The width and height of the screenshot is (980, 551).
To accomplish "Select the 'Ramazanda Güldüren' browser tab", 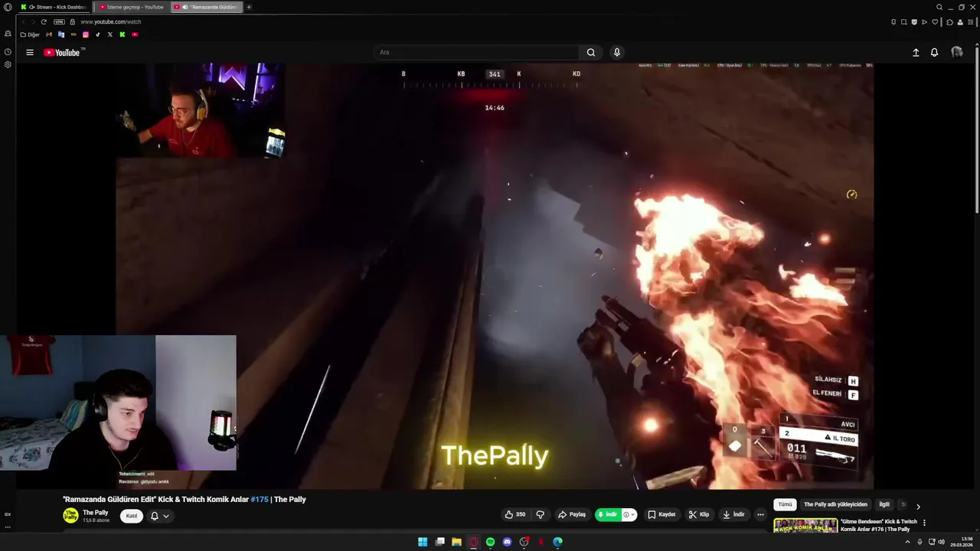I will point(207,7).
